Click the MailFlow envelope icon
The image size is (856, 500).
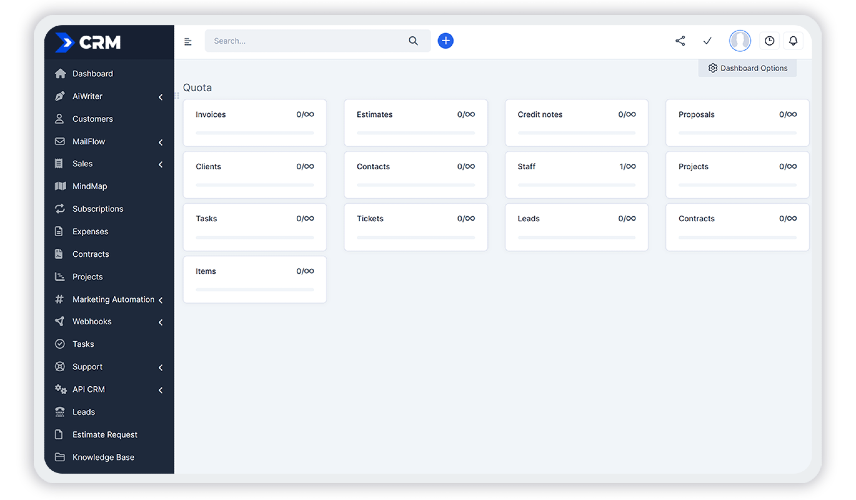(x=60, y=141)
